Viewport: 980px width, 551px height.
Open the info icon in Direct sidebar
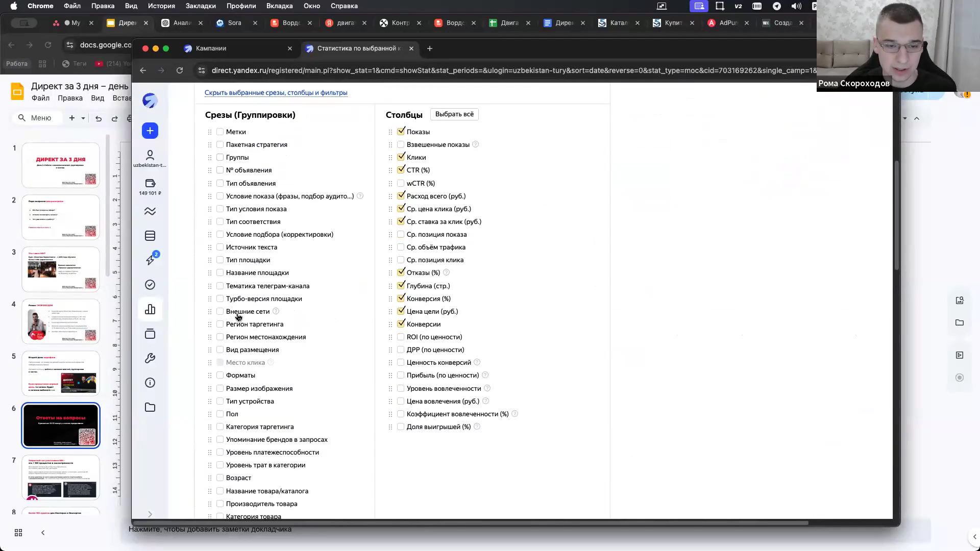(x=150, y=383)
